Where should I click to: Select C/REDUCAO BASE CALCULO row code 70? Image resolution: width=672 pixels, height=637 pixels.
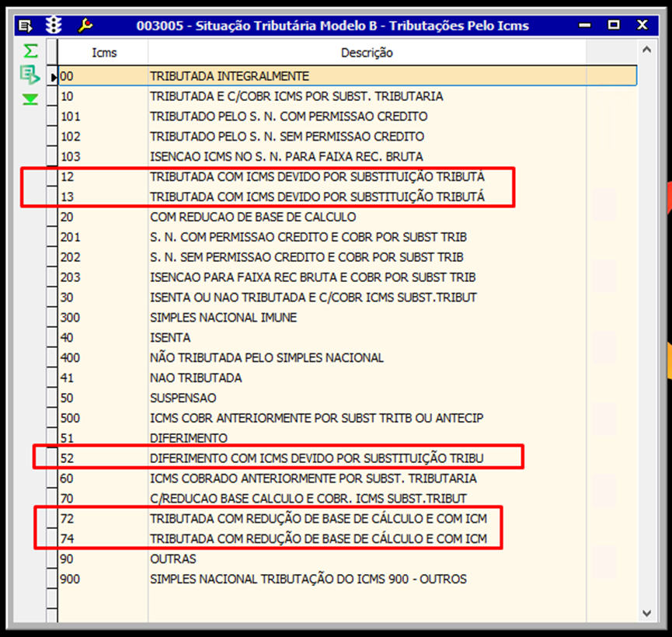point(347,499)
